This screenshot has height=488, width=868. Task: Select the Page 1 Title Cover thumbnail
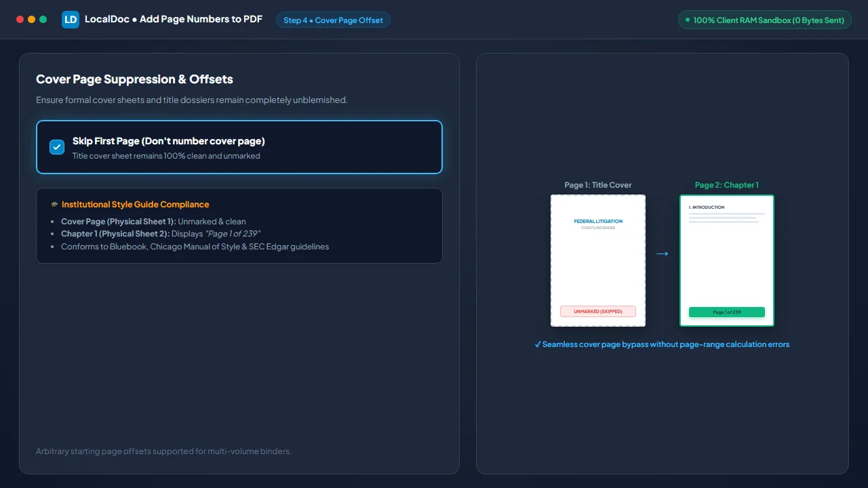(598, 261)
